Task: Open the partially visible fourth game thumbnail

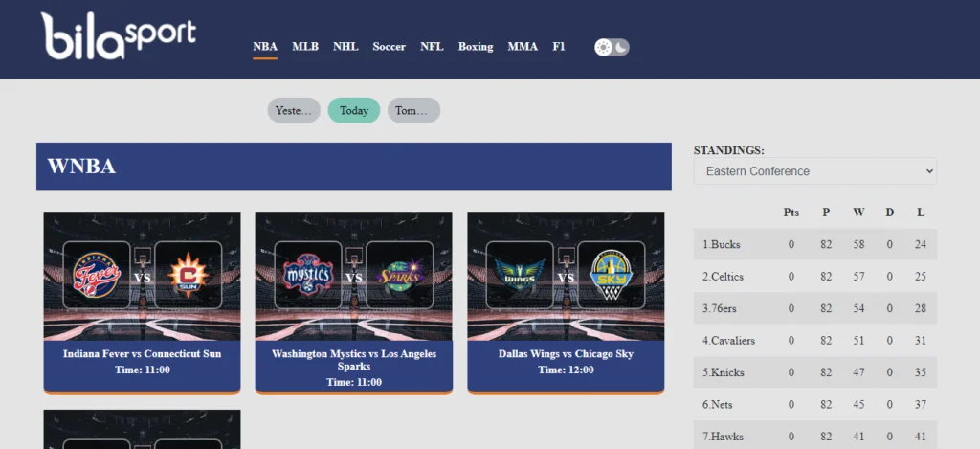Action: (142, 429)
